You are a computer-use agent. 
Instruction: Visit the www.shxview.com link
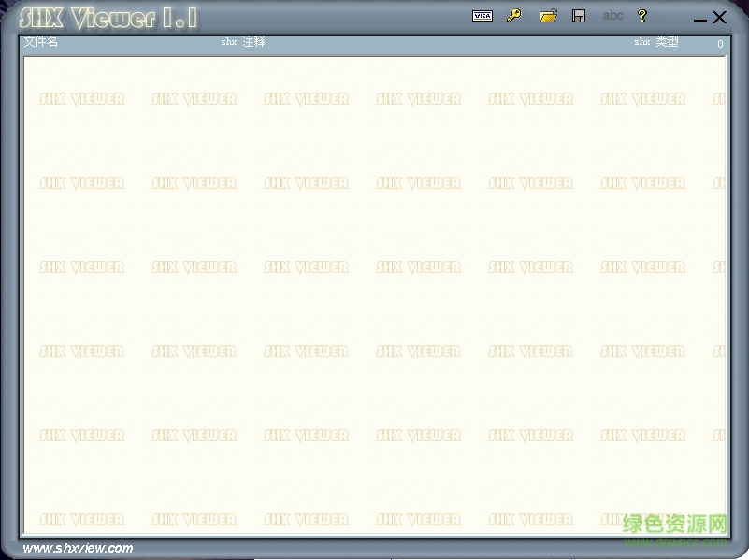78,548
